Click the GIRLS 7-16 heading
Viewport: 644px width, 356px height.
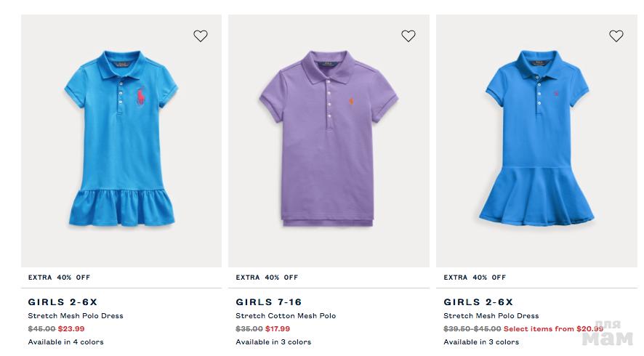point(268,302)
